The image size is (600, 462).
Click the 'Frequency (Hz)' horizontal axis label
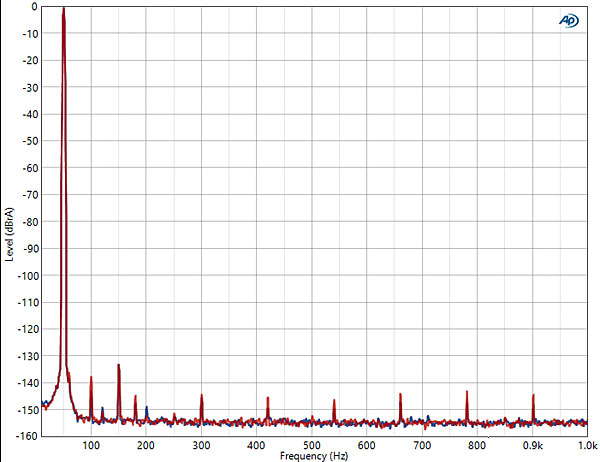314,456
